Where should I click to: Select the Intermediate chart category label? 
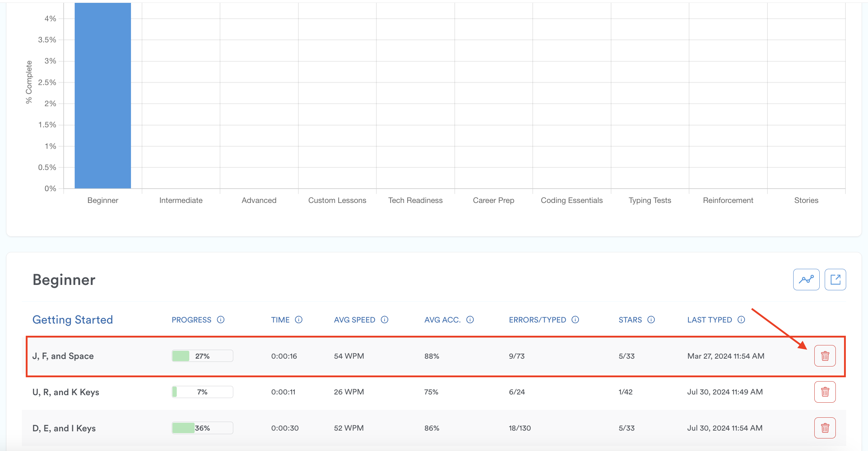pyautogui.click(x=181, y=200)
